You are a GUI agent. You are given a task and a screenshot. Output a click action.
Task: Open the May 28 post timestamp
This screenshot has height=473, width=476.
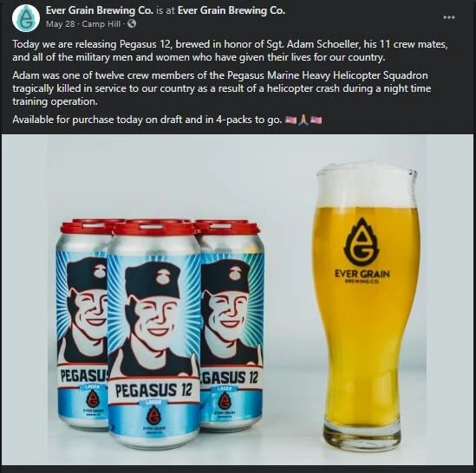click(x=60, y=24)
